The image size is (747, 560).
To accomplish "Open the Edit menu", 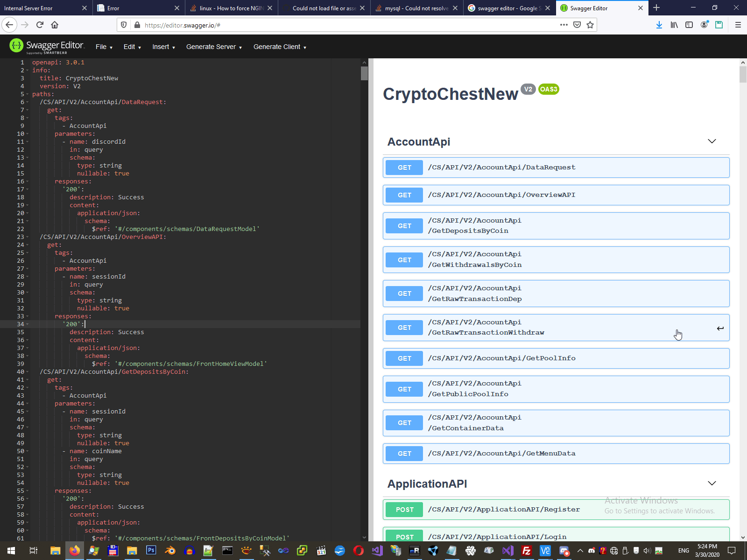I will [x=132, y=47].
